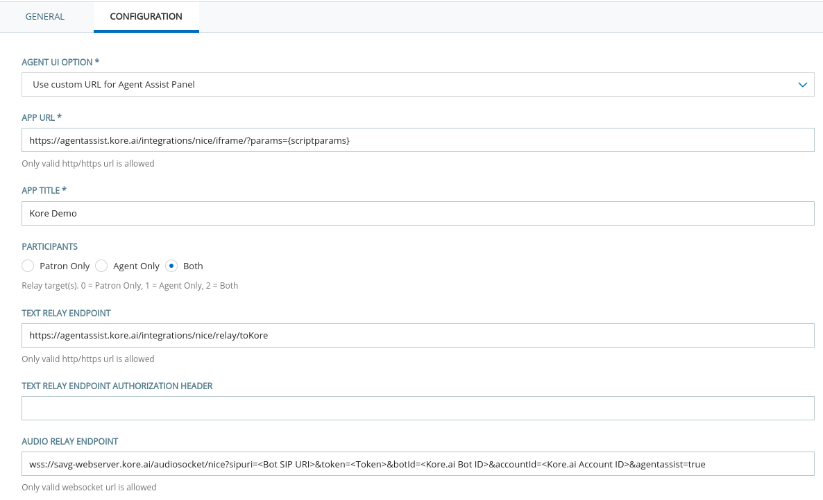
Task: Focus the App Title field containing Kore Demo
Action: click(x=418, y=214)
